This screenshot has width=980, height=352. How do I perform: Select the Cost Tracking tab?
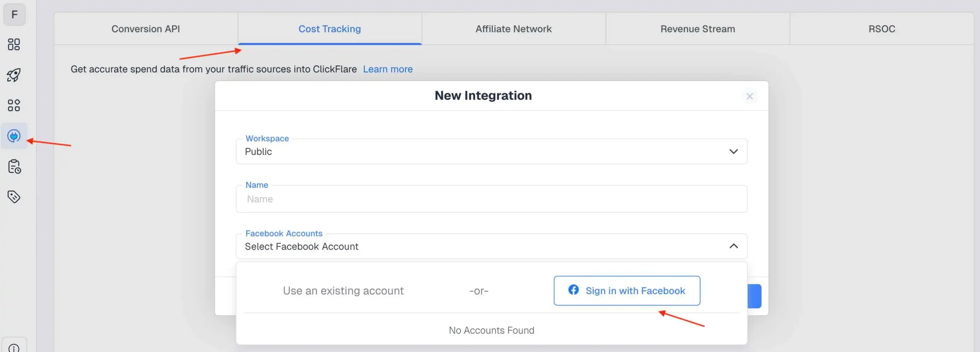pos(330,29)
